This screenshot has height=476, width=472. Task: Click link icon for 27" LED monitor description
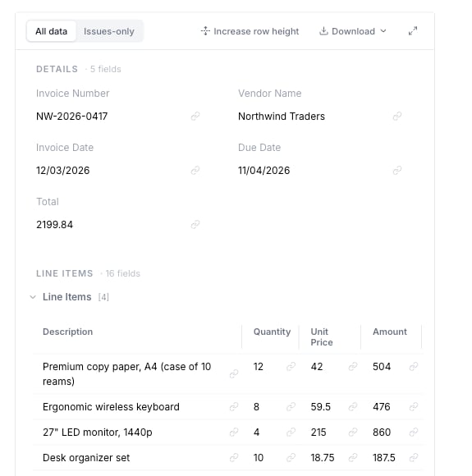234,432
